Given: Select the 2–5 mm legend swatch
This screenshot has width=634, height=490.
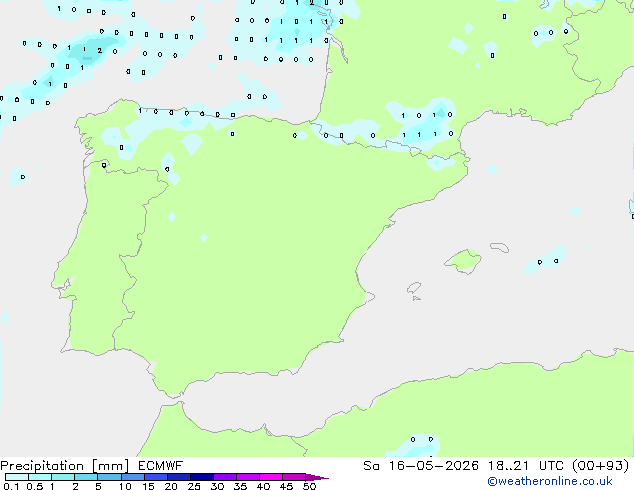Looking at the screenshot, I should 86,477.
